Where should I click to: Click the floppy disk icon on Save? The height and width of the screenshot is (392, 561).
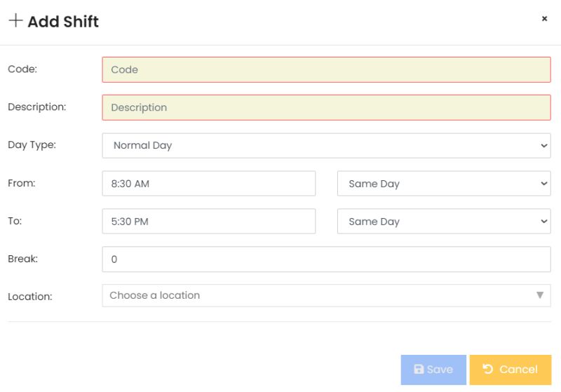(x=419, y=370)
